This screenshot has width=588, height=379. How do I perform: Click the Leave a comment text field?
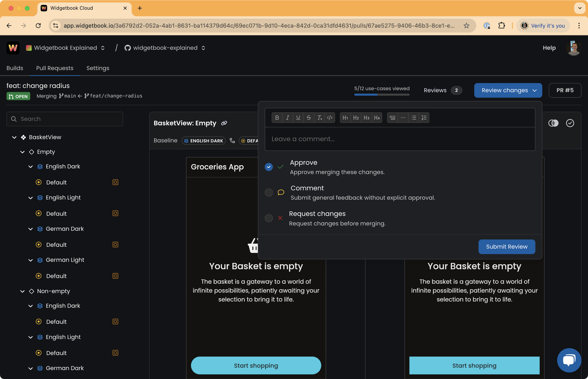click(x=400, y=139)
